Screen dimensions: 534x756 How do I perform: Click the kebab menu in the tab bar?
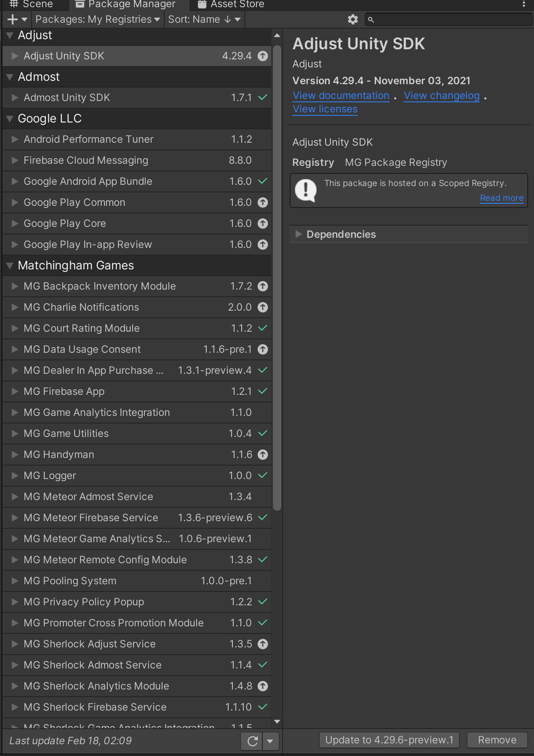click(524, 4)
